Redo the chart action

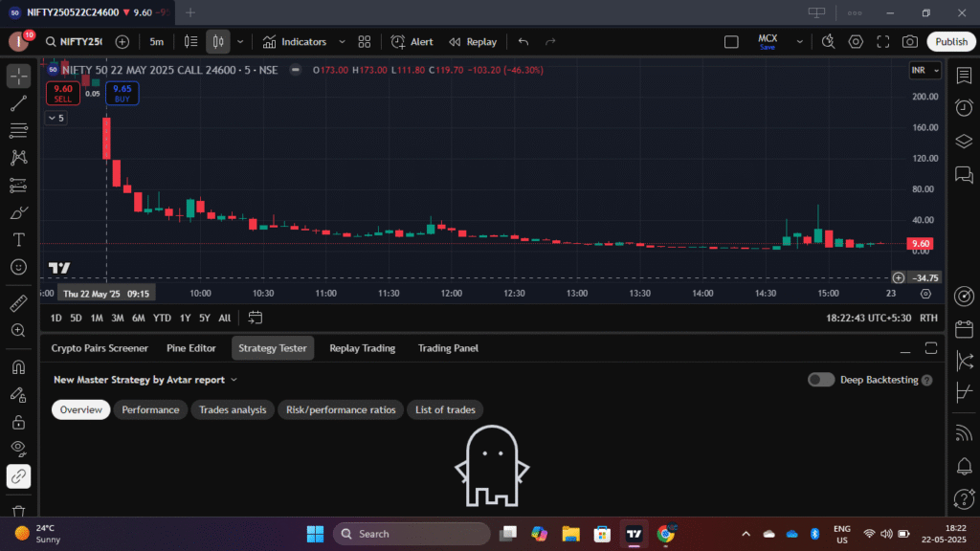pos(550,42)
